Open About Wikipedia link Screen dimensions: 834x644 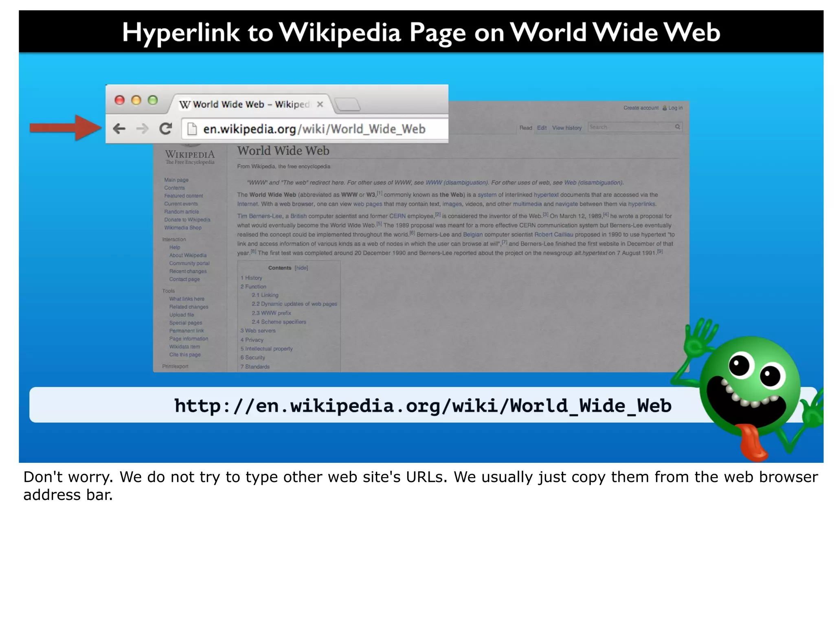(188, 255)
